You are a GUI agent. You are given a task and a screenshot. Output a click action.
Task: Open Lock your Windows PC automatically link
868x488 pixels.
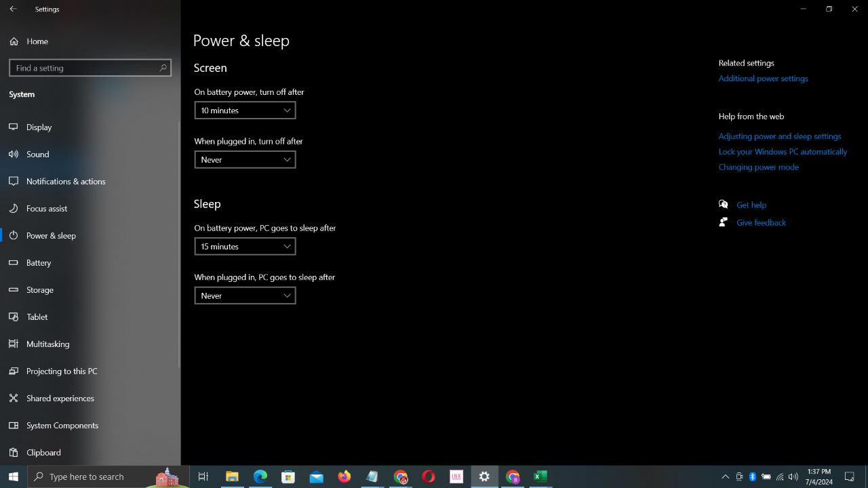(x=783, y=152)
